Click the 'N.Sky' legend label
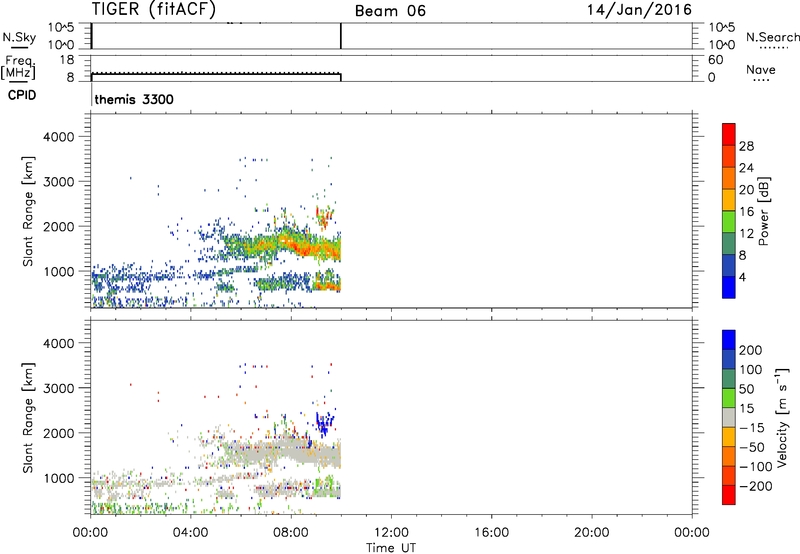The image size is (800, 554). pos(19,37)
